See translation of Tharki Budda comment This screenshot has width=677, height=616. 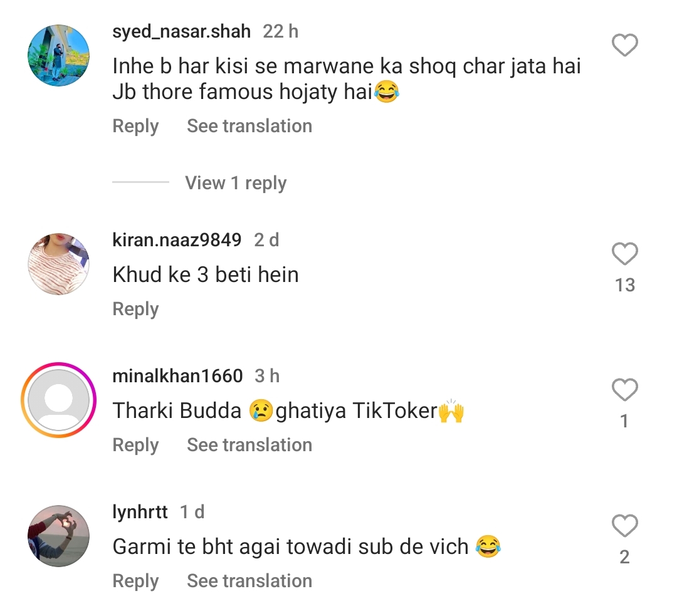[x=249, y=445]
